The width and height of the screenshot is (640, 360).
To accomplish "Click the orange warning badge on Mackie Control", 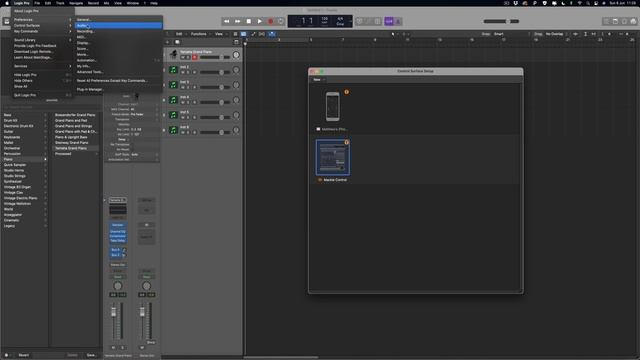I will coord(347,142).
